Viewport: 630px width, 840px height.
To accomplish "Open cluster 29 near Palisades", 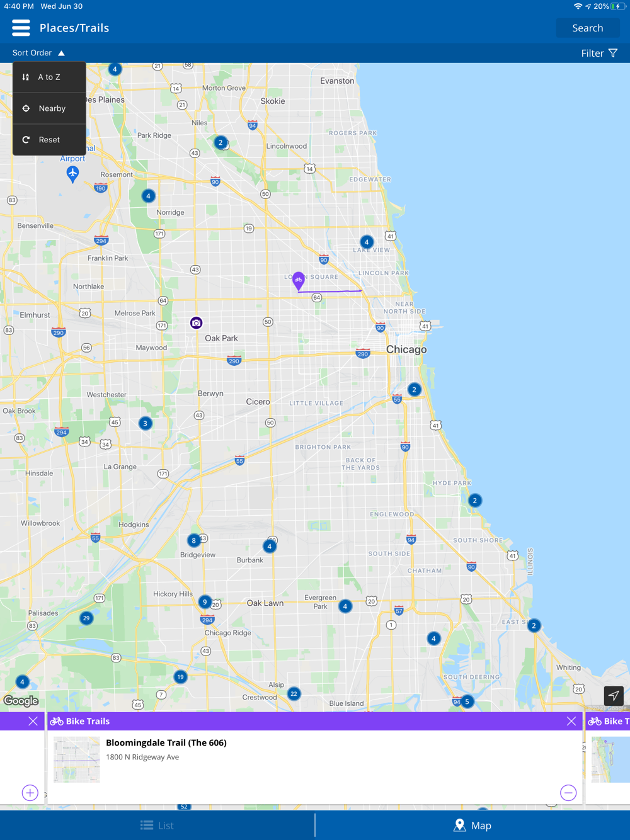I will 86,618.
